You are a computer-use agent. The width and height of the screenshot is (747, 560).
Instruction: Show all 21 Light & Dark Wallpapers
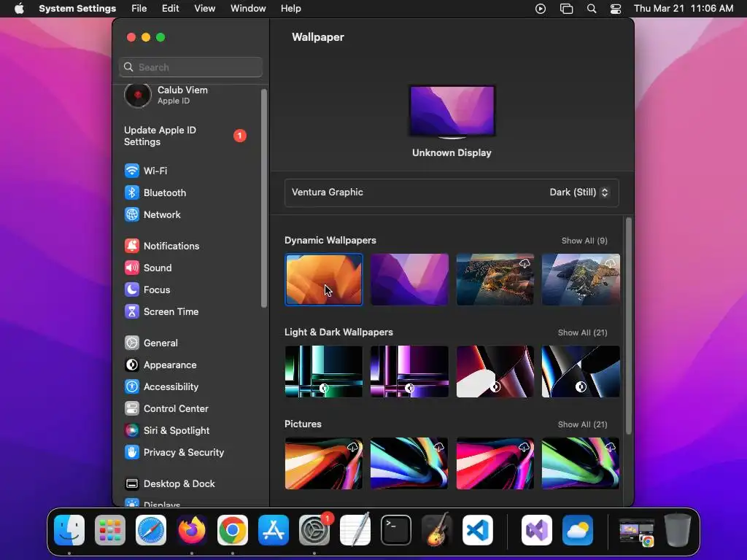coord(582,332)
